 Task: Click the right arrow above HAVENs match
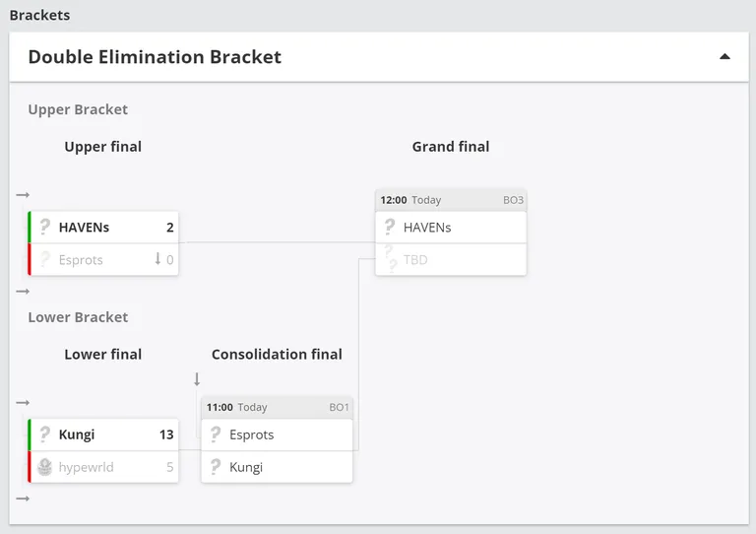23,195
